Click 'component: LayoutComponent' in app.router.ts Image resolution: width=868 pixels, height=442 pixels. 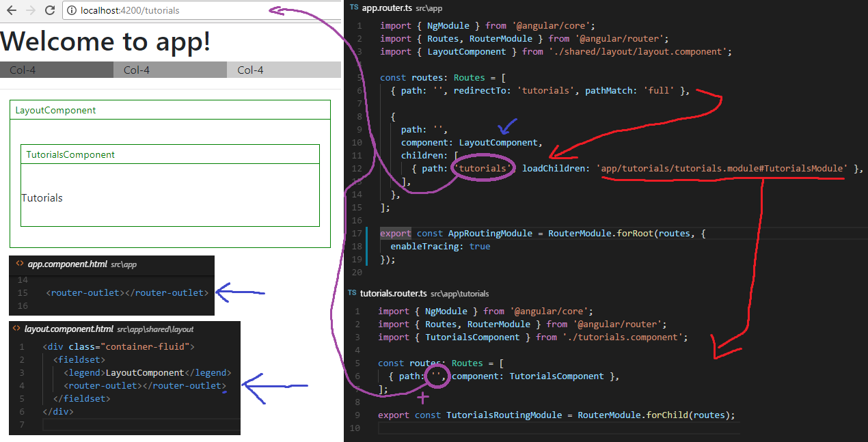tap(471, 143)
